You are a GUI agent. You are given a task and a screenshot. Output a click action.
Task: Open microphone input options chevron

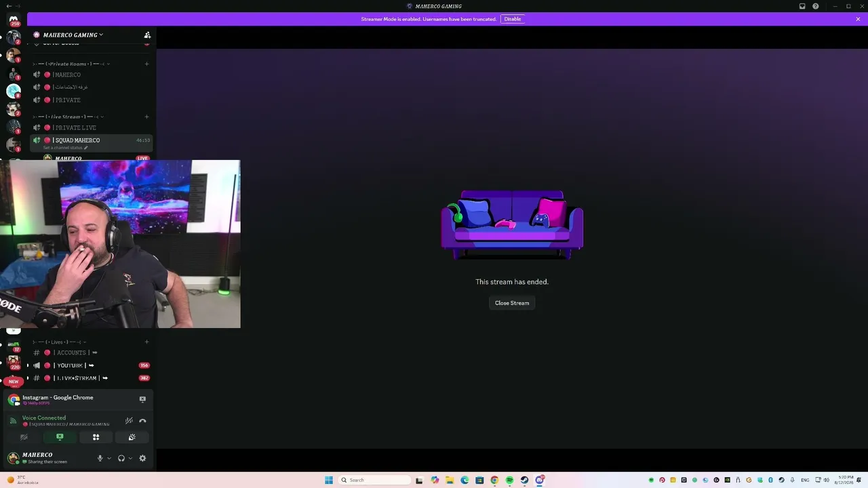(108, 458)
